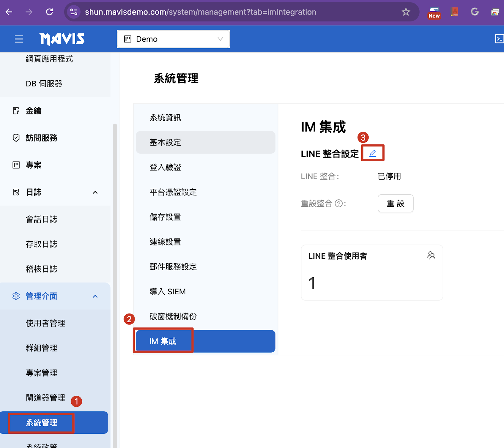Go back with the browser back arrow
Viewport: 504px width, 448px height.
tap(9, 12)
